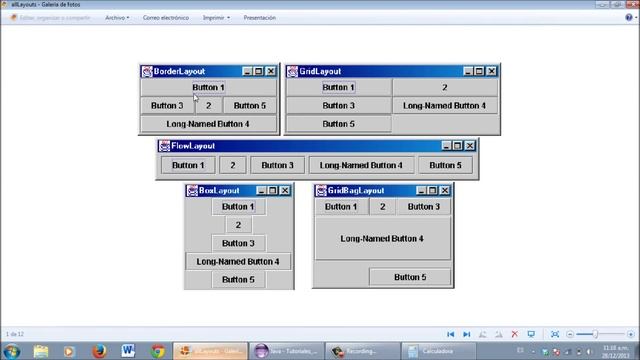Click Long-Named Button 4 in GridBagLayout
Image resolution: width=640 pixels, height=360 pixels.
click(x=382, y=239)
